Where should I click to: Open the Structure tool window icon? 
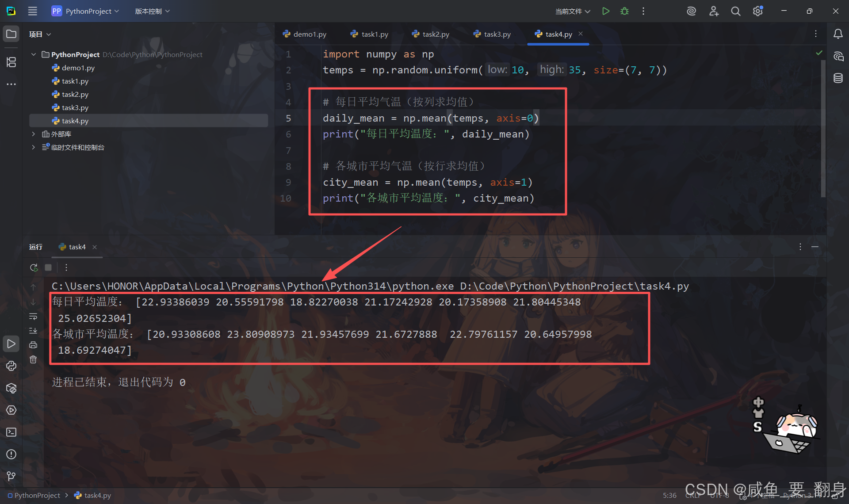(x=11, y=62)
